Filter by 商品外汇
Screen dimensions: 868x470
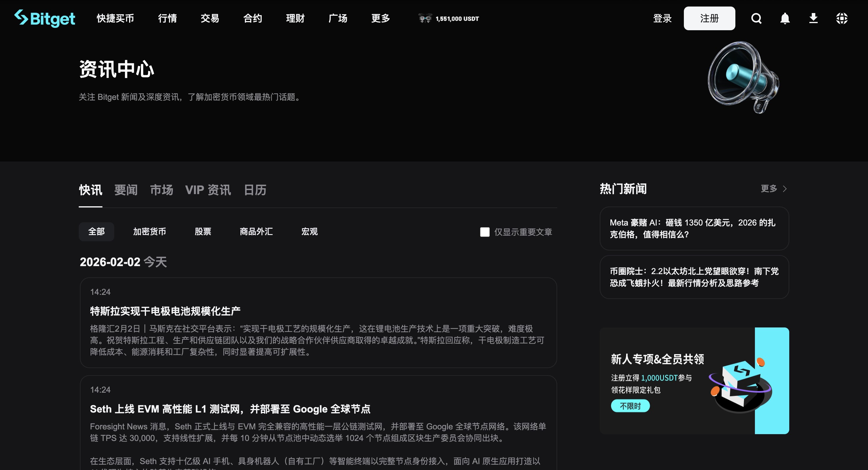[256, 231]
